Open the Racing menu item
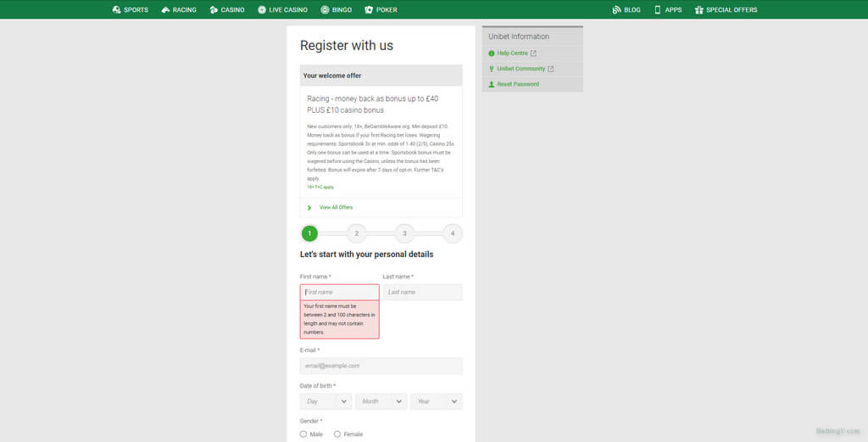This screenshot has width=868, height=442. click(x=179, y=9)
